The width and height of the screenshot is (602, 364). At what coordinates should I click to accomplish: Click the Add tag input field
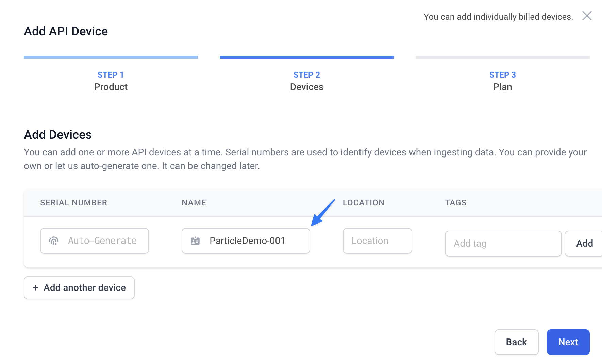click(503, 244)
